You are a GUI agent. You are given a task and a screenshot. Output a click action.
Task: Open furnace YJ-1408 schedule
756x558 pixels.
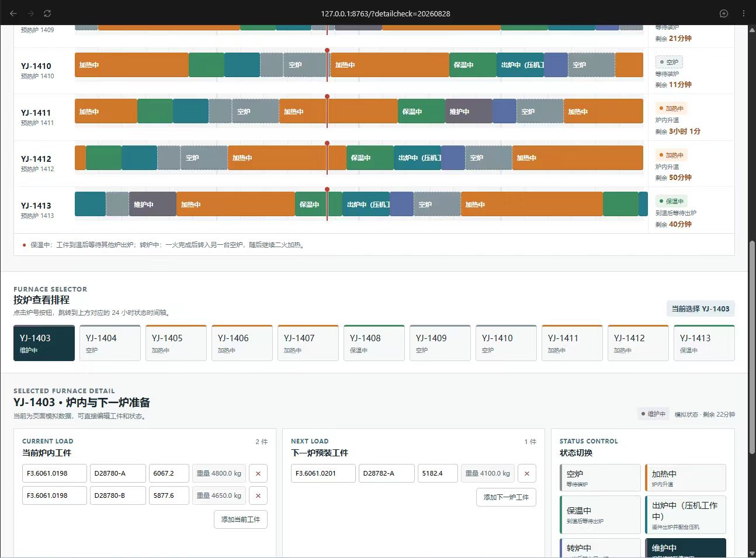374,343
